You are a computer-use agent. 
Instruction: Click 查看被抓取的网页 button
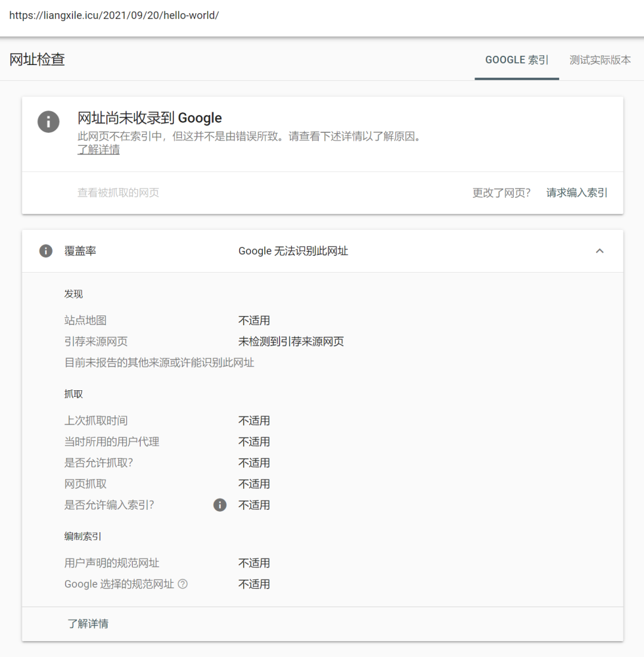[x=118, y=193]
